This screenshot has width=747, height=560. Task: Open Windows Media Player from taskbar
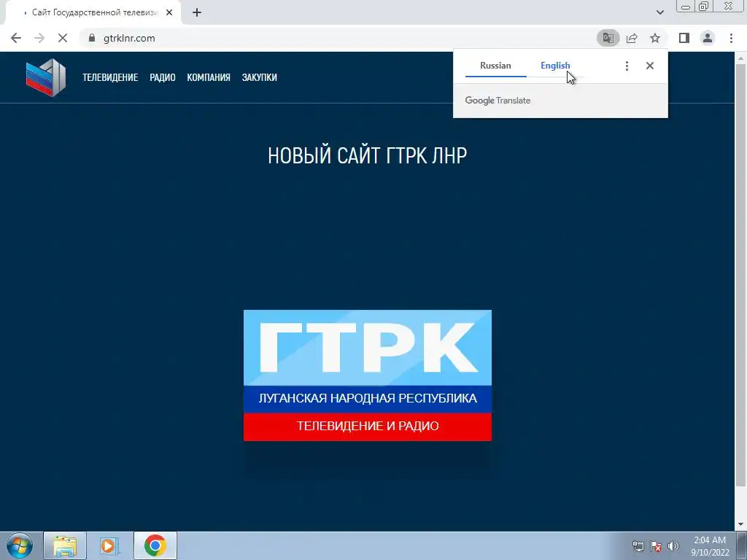[109, 545]
